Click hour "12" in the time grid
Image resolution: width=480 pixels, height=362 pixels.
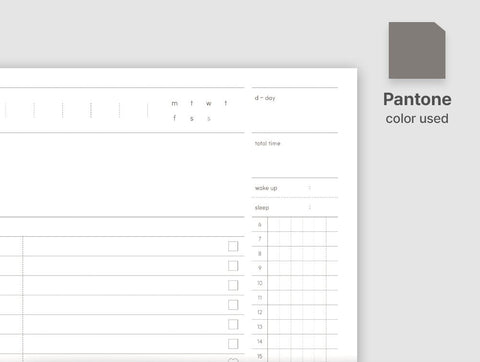pyautogui.click(x=260, y=312)
